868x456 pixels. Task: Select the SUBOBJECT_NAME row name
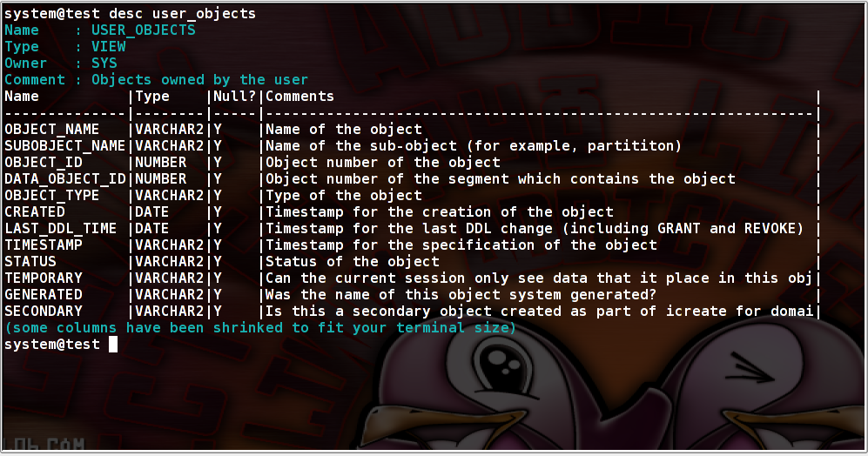(x=64, y=146)
